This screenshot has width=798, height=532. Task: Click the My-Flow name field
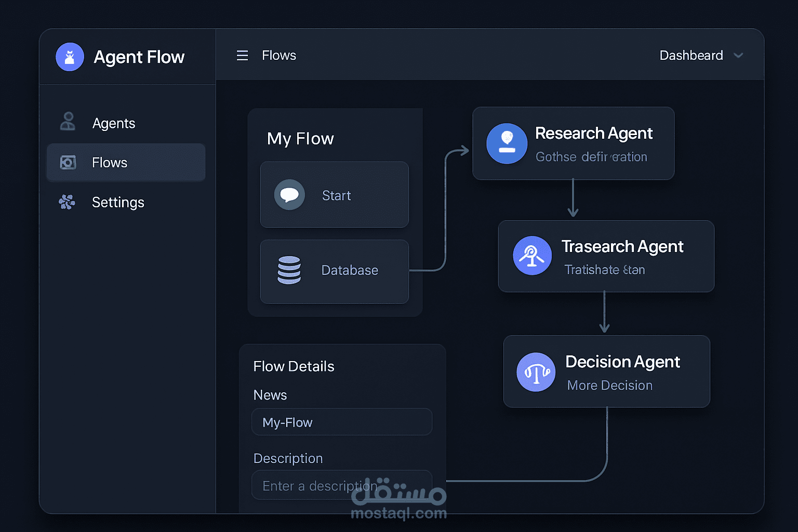click(x=341, y=422)
